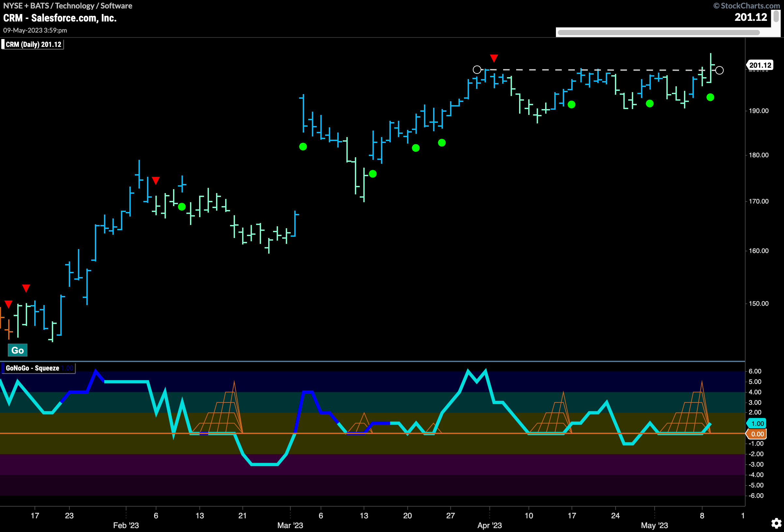Screen dimensions: 784x532
Task: Click the 180.00 price axis label
Action: tap(758, 155)
